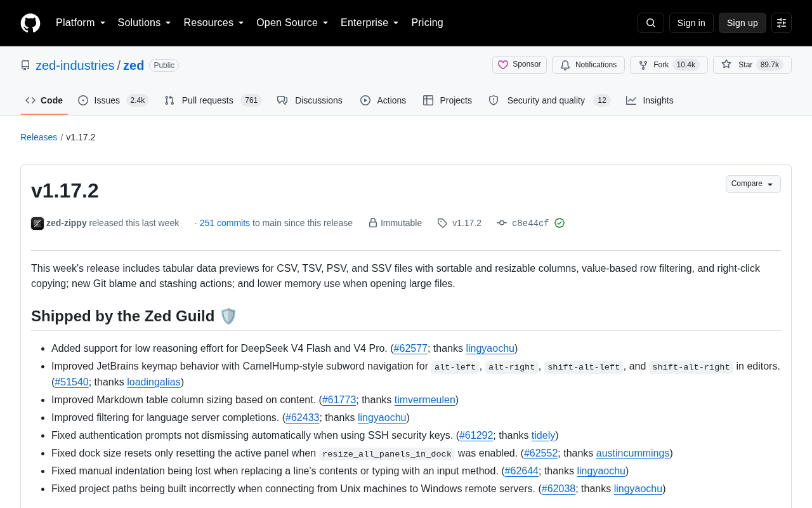Open the zed-industries organization link
The image size is (812, 508).
point(75,65)
